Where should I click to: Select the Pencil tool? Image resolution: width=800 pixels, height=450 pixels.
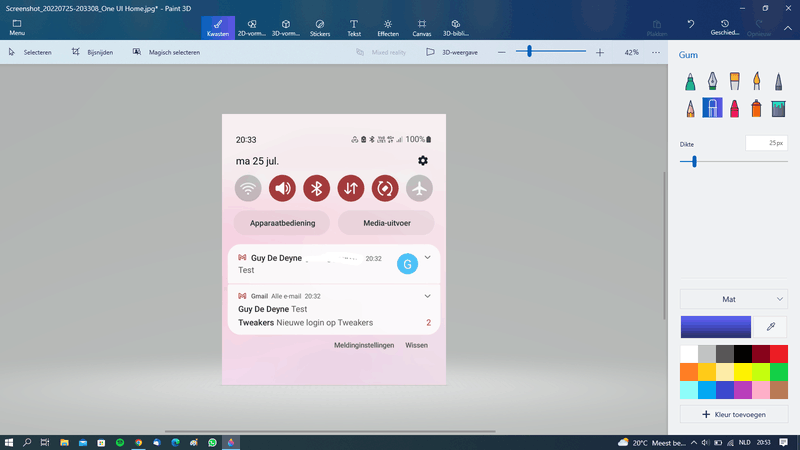pos(690,108)
